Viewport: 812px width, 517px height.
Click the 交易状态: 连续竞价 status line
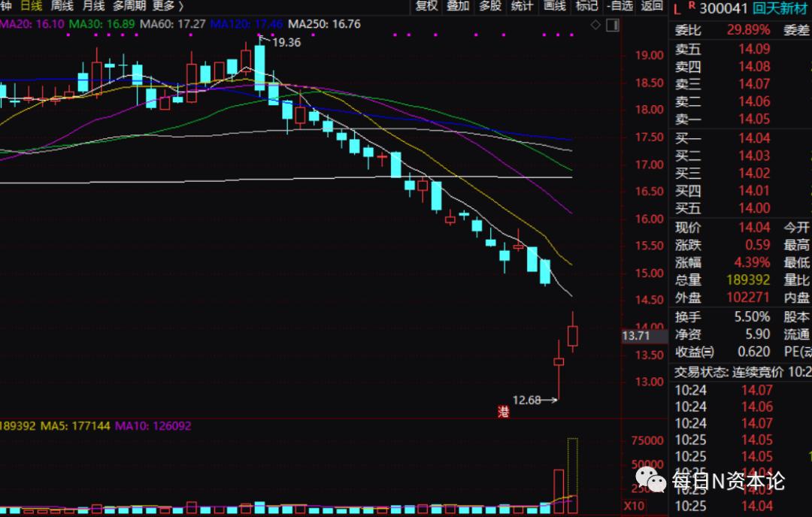coord(743,371)
